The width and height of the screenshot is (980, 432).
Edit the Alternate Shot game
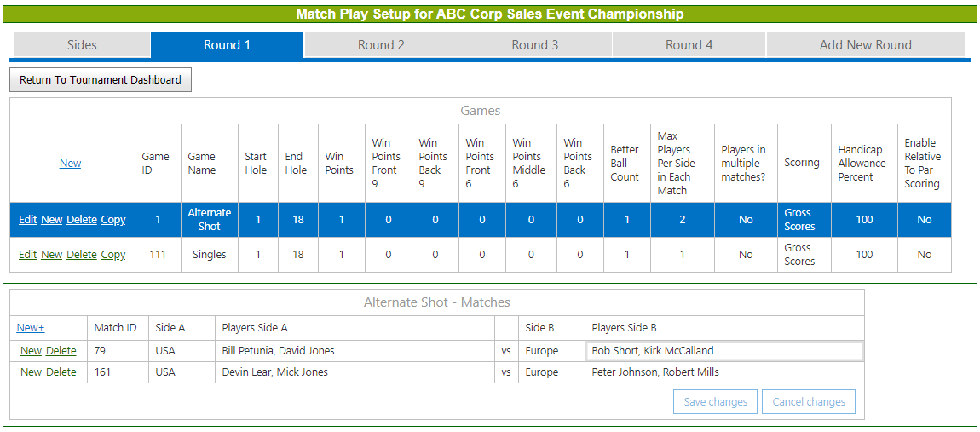click(x=28, y=220)
